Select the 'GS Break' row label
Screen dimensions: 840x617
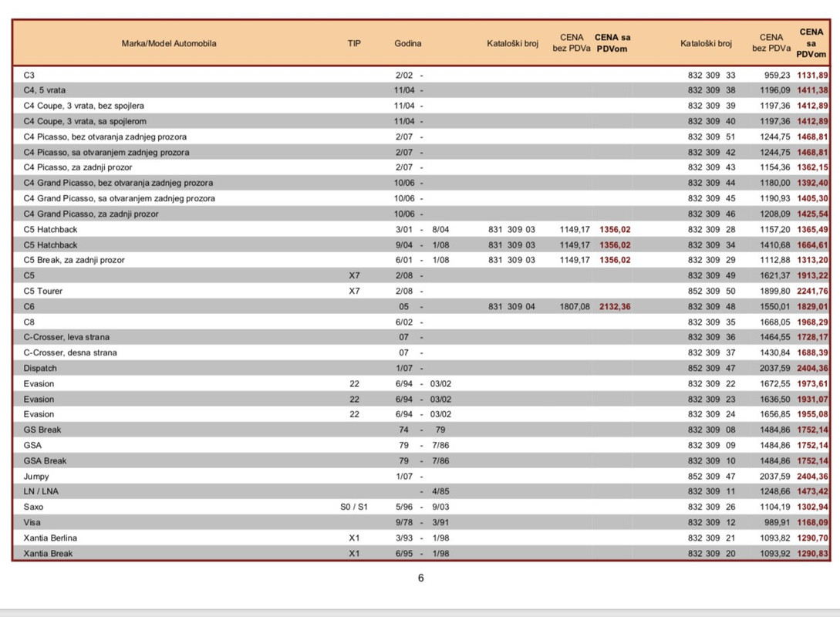point(42,430)
